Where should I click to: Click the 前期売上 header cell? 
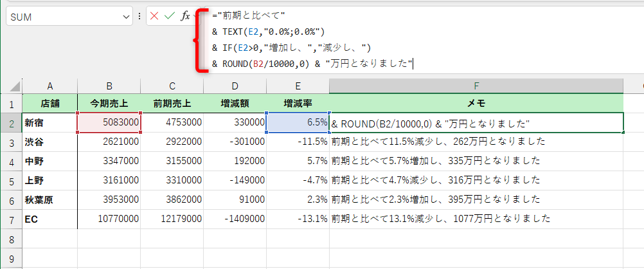[172, 103]
